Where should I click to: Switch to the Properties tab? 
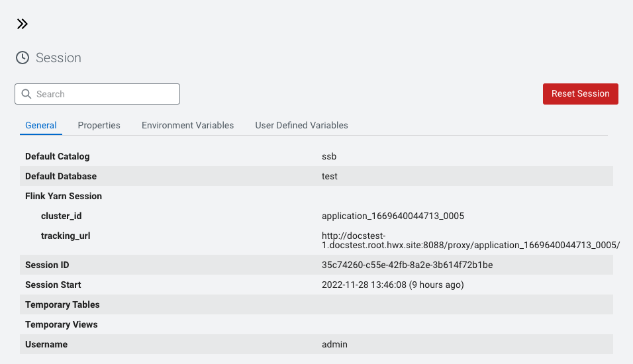click(99, 125)
